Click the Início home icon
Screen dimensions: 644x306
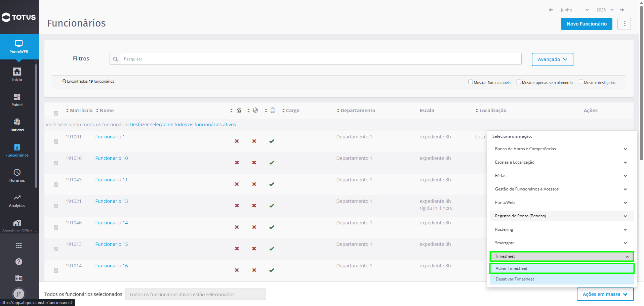click(x=17, y=72)
